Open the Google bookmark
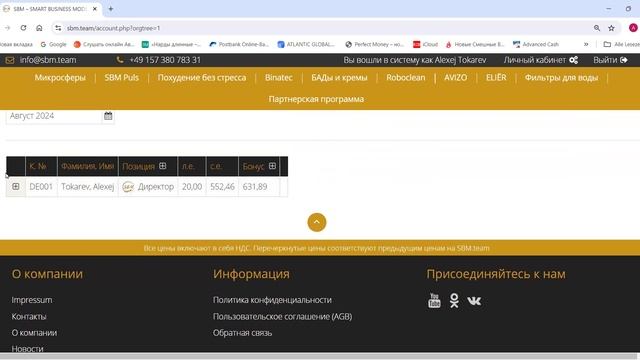Screen dimensions: 640x360 (53, 44)
